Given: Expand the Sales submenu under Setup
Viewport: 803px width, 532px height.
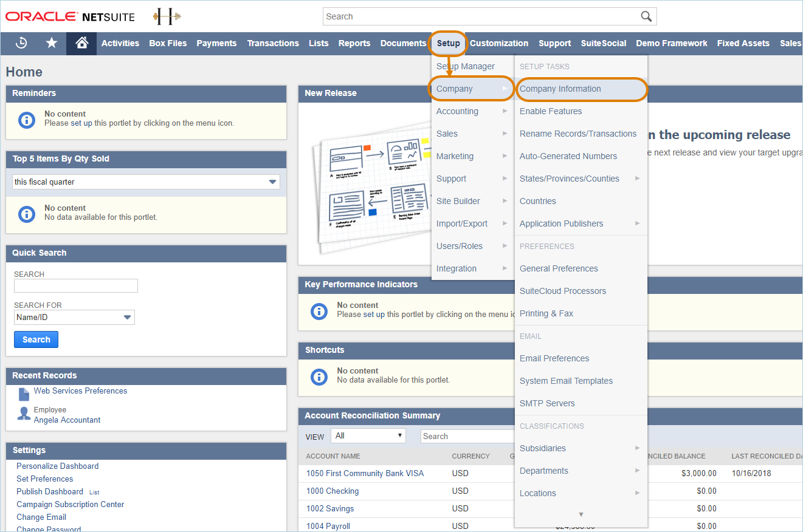Looking at the screenshot, I should point(472,134).
